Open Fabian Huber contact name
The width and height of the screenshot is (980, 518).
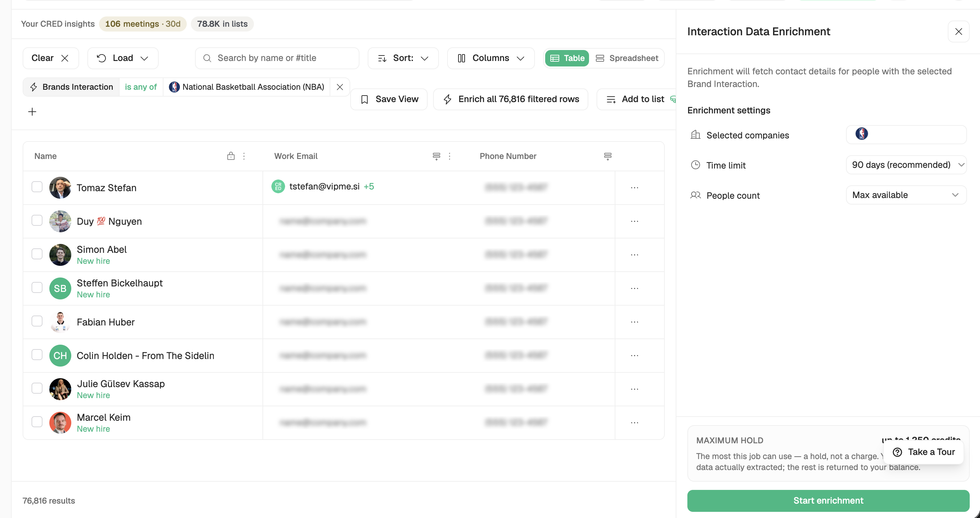click(x=106, y=322)
